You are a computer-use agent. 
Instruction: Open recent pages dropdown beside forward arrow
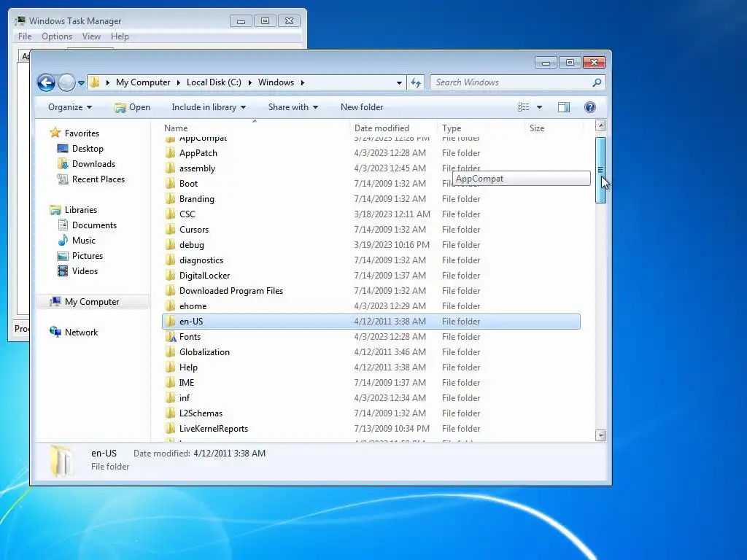coord(82,83)
